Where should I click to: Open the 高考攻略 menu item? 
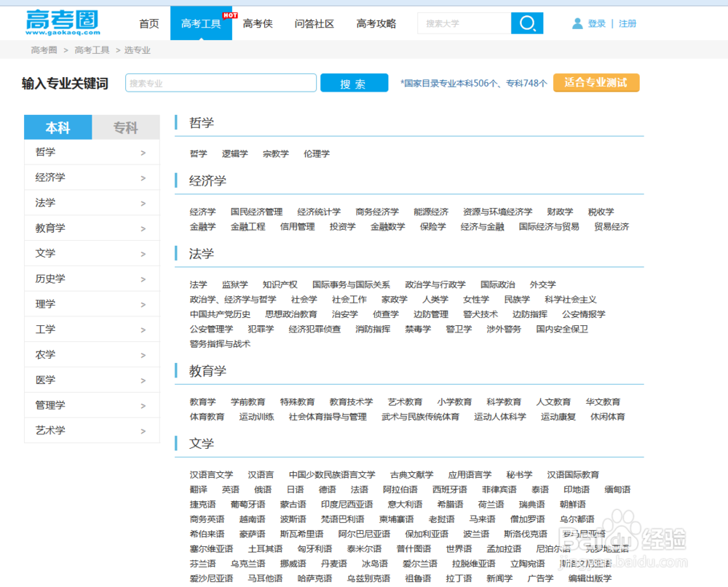tap(376, 23)
